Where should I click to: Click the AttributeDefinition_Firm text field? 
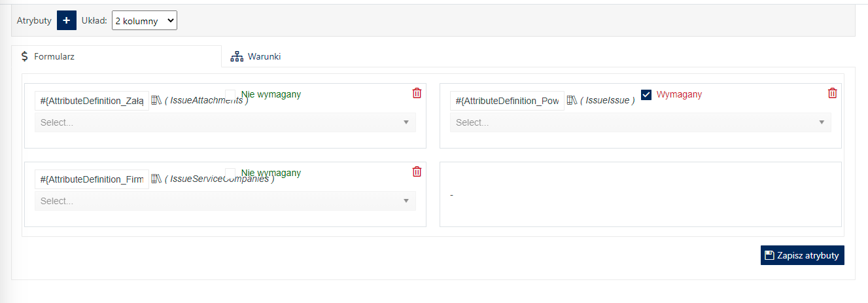tap(92, 179)
